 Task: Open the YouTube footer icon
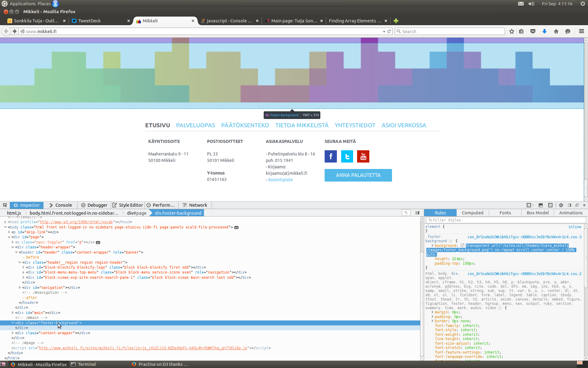(363, 156)
